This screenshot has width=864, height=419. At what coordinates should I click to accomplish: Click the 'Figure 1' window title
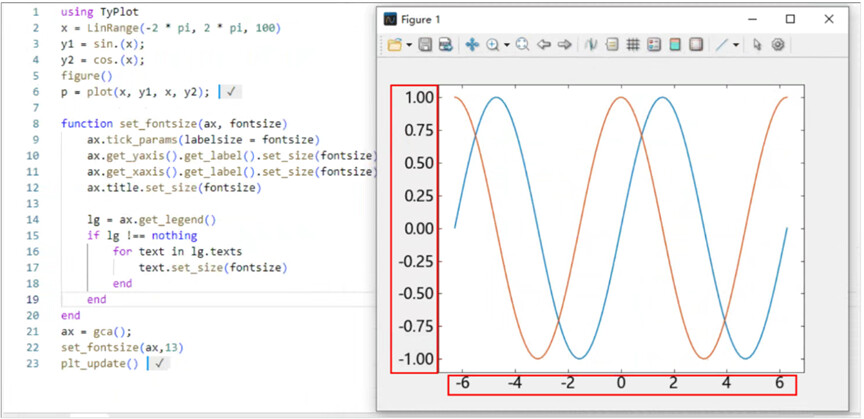tap(420, 20)
